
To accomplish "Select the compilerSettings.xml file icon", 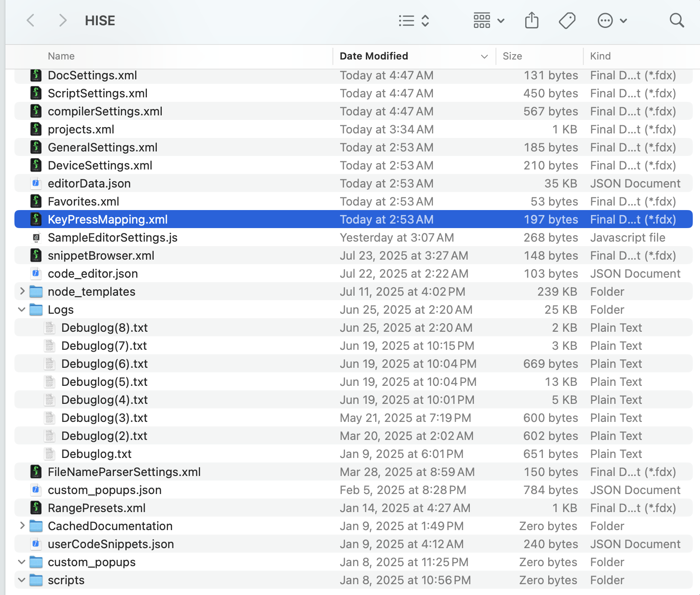I will 36,111.
